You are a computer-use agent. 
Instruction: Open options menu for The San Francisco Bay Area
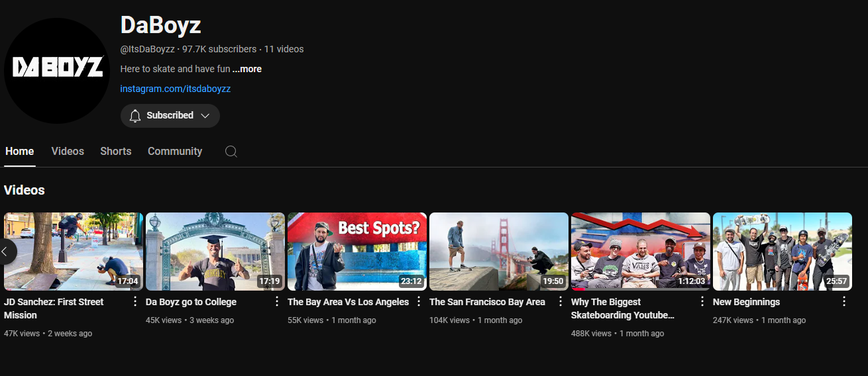(x=561, y=302)
